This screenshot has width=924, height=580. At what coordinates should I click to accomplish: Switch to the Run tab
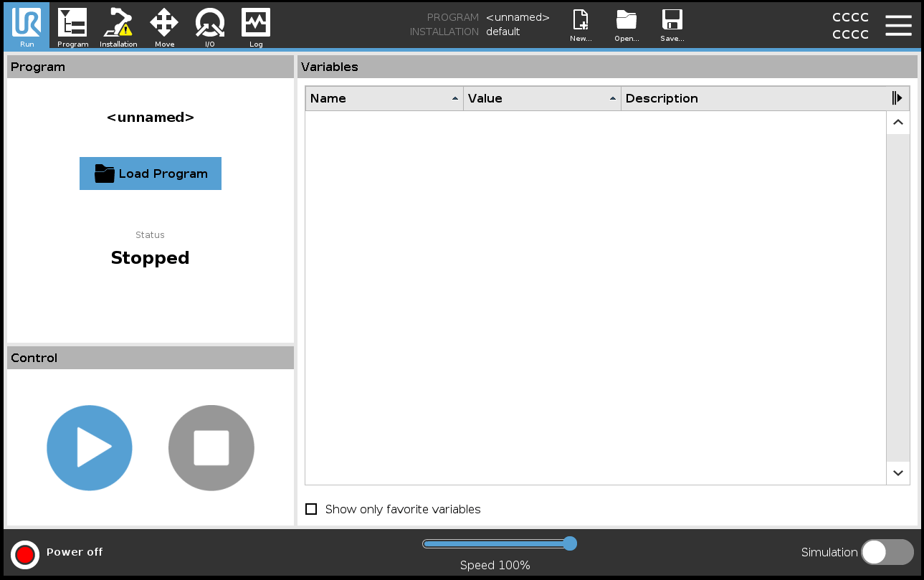[x=27, y=26]
